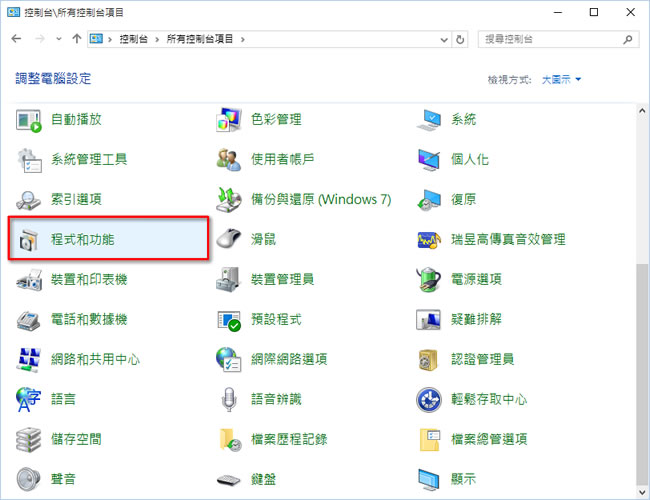
Task: Open the 網際網路選項 icon
Action: [229, 359]
